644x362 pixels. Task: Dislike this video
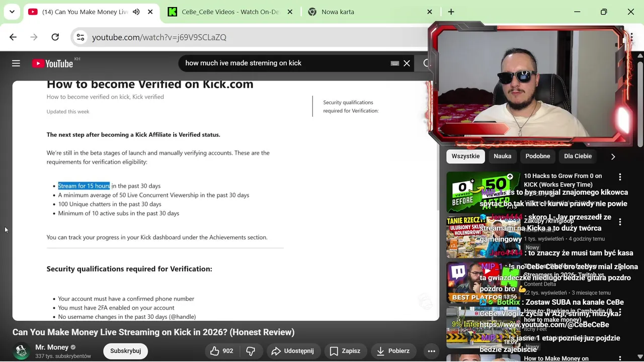(x=250, y=351)
